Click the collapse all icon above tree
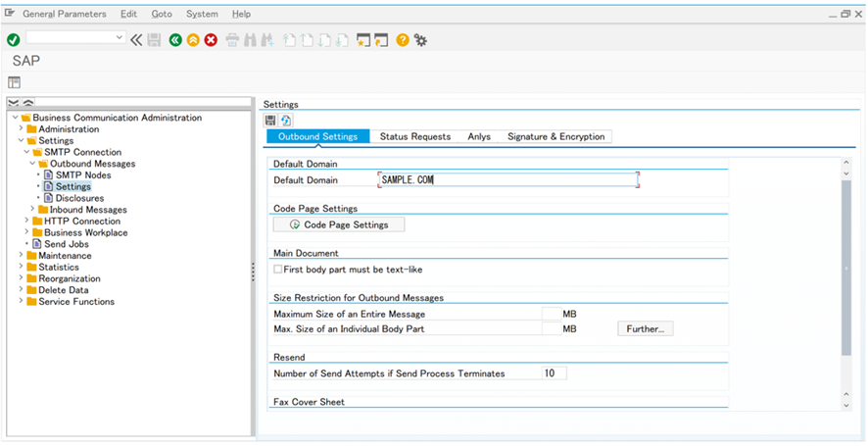The width and height of the screenshot is (868, 446). point(28,103)
